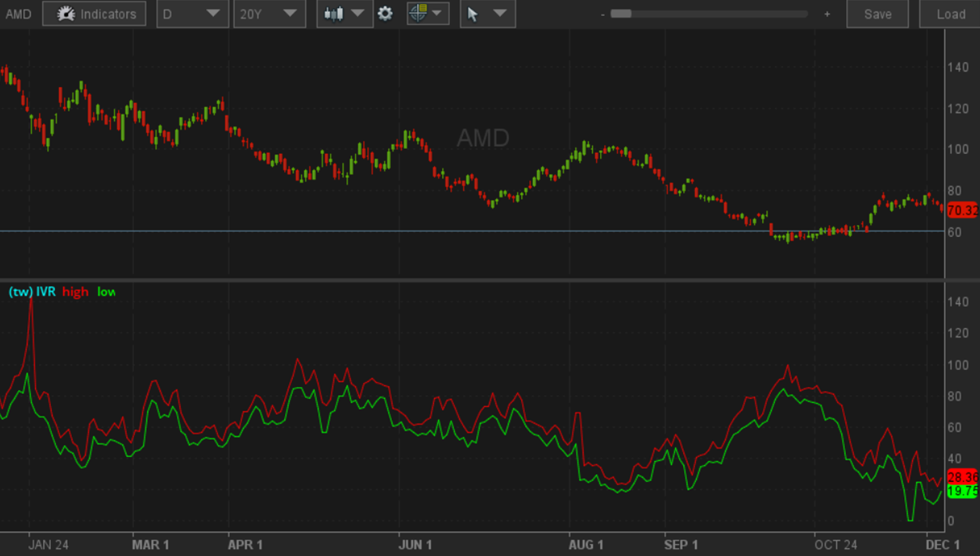Click the JAN 24 date axis label

[49, 545]
